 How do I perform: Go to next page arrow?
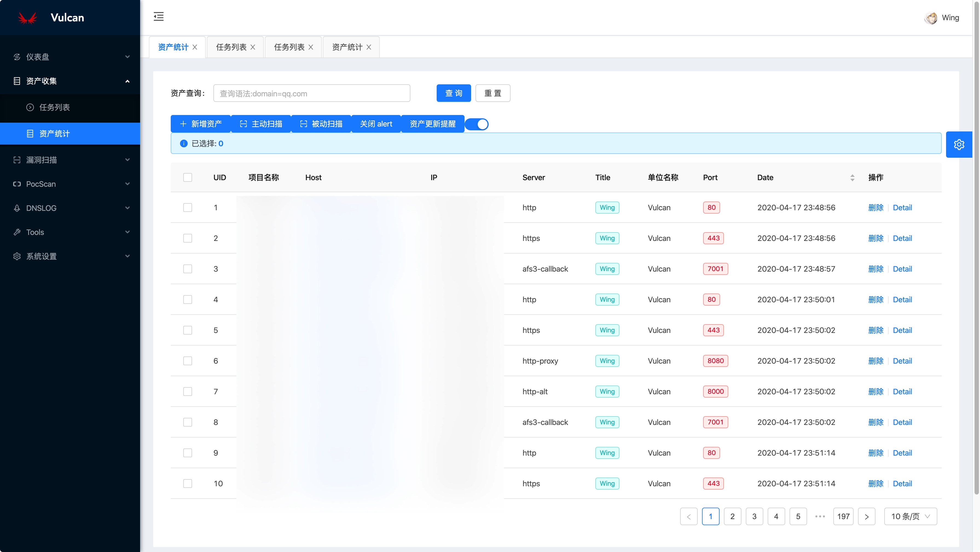tap(866, 517)
